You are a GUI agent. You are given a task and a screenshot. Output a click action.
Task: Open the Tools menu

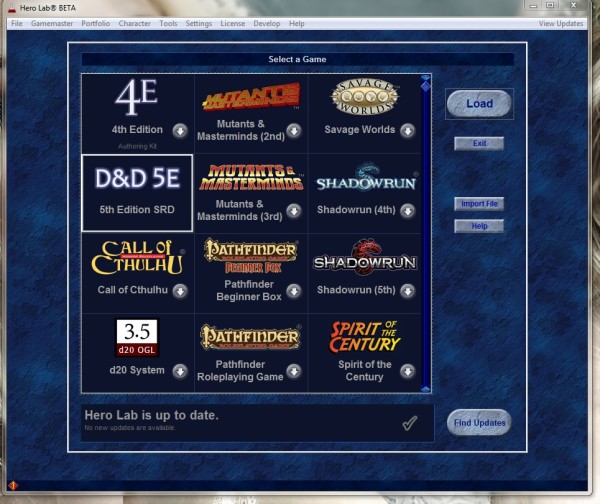click(168, 24)
